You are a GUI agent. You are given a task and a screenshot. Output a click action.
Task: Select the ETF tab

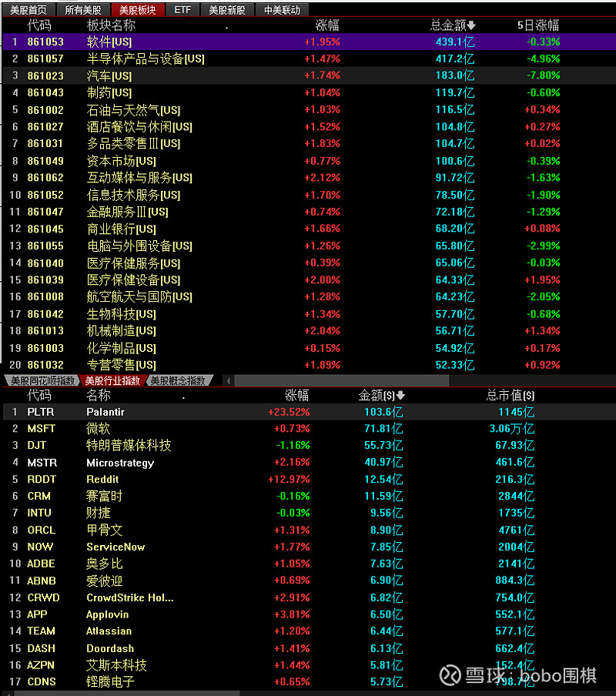(182, 10)
